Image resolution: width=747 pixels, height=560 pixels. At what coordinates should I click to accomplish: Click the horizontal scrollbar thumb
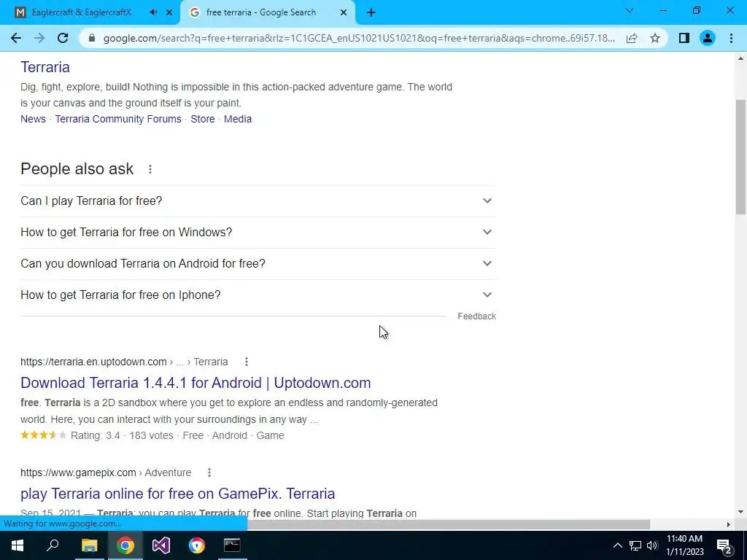click(x=448, y=524)
